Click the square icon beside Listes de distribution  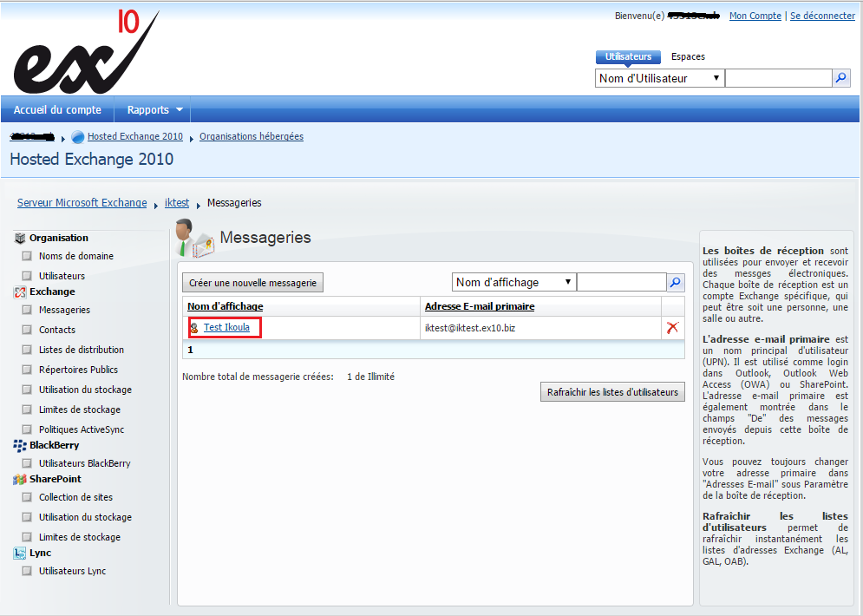coord(26,350)
